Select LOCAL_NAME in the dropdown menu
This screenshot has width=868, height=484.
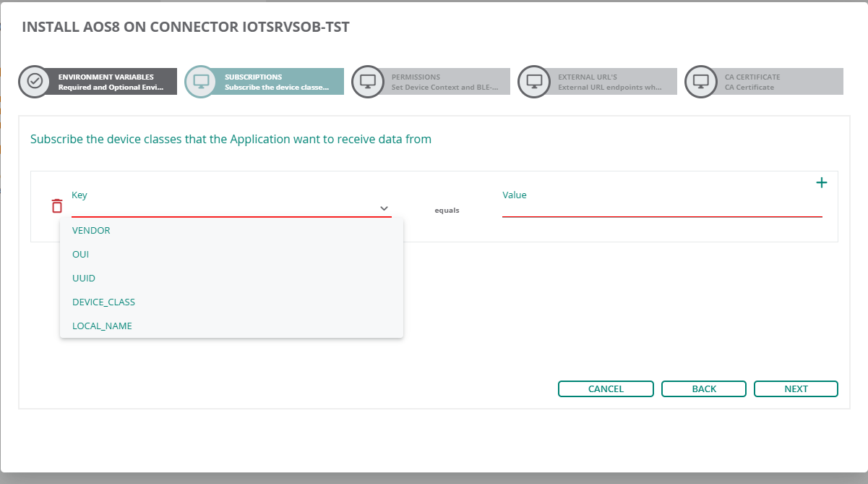102,326
